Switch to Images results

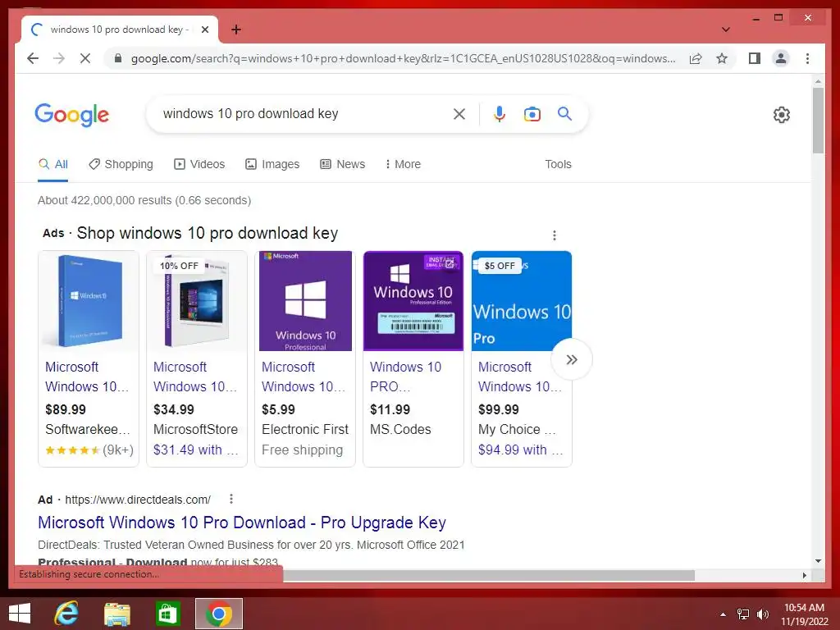[272, 164]
